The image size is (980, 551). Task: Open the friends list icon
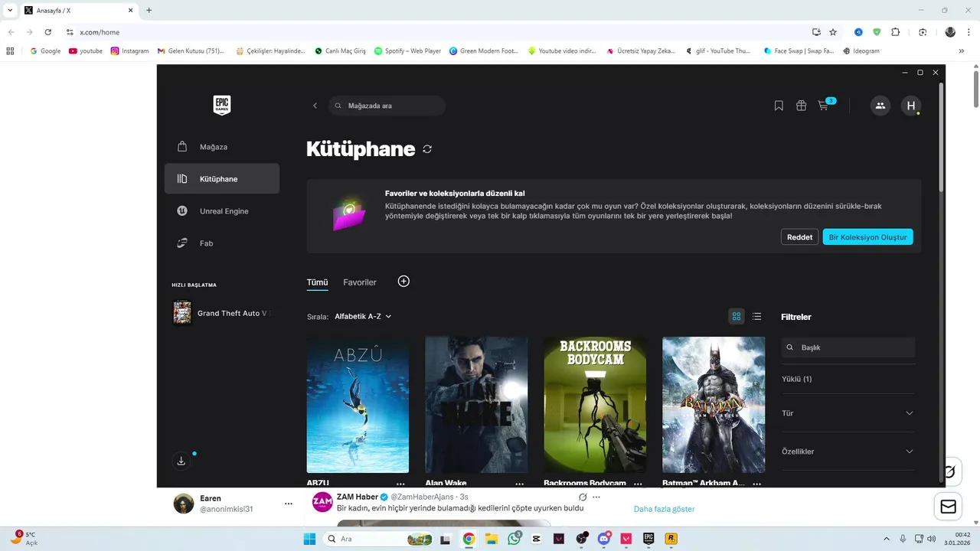[x=880, y=106]
